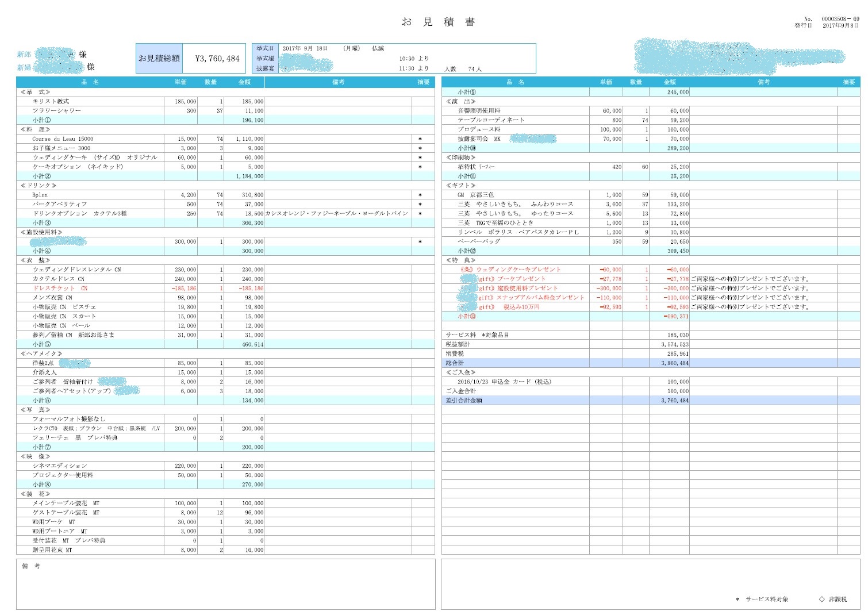Click the メインテーブル装花 MT item
868x615 pixels.
[x=66, y=503]
